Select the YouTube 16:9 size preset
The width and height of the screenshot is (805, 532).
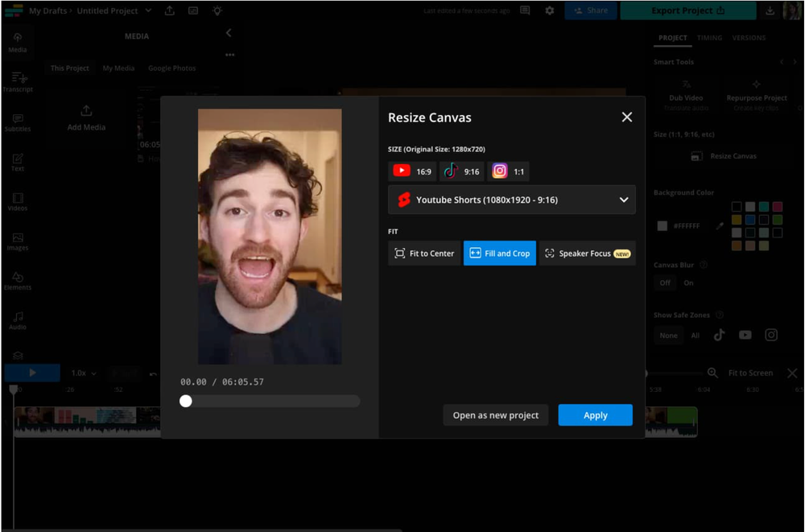(413, 171)
